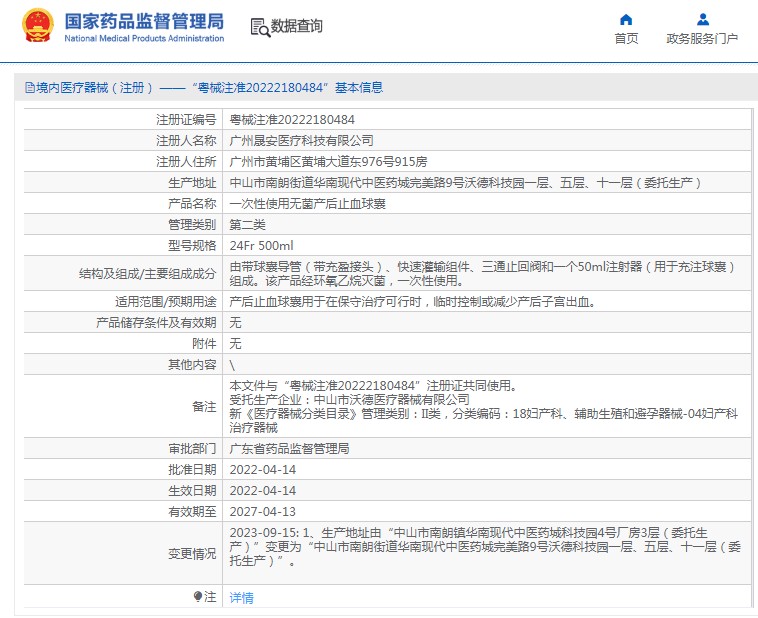The width and height of the screenshot is (758, 618).
Task: Click the model spec 24Fr 500ml value
Action: pos(261,245)
